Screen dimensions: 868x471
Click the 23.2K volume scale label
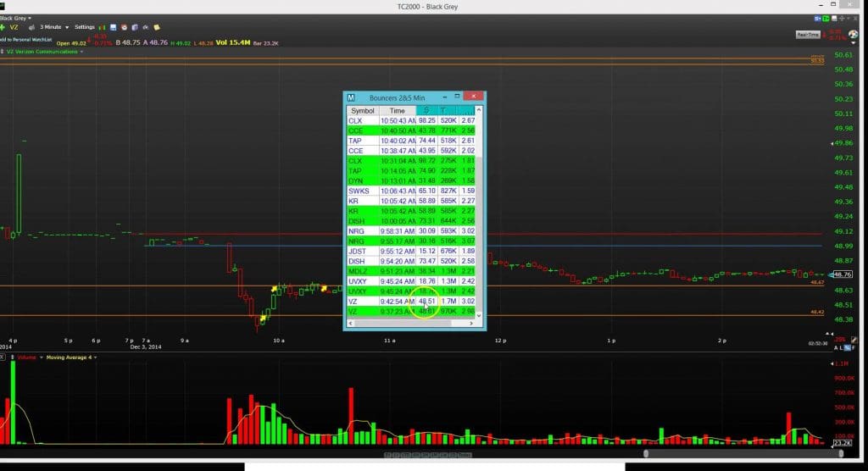pos(842,443)
